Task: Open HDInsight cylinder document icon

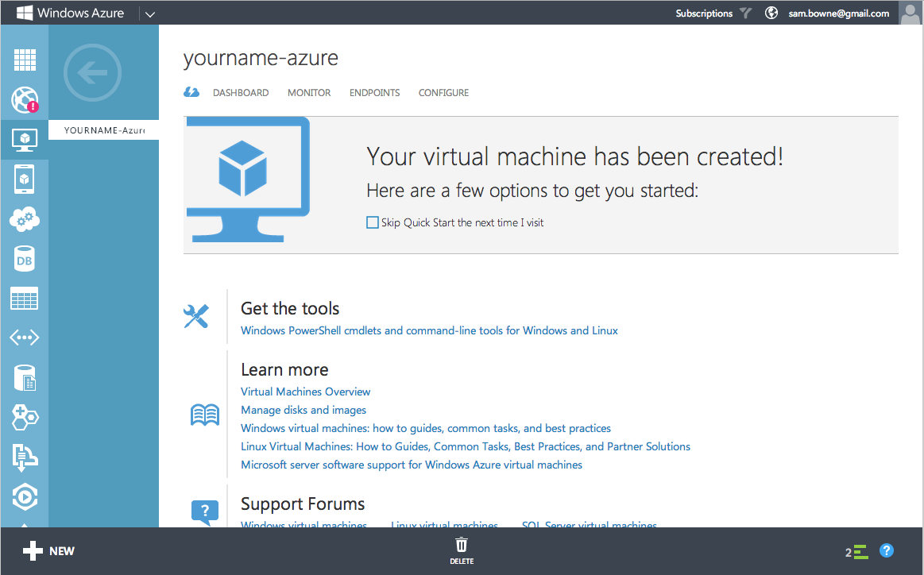Action: click(25, 377)
